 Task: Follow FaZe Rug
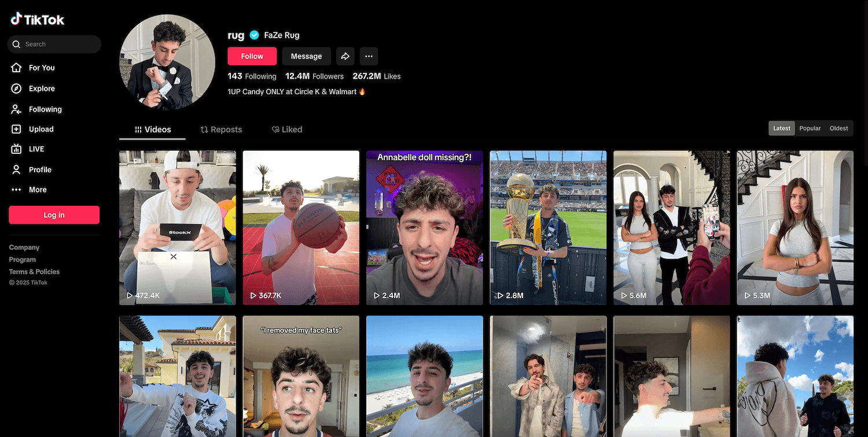coord(252,55)
